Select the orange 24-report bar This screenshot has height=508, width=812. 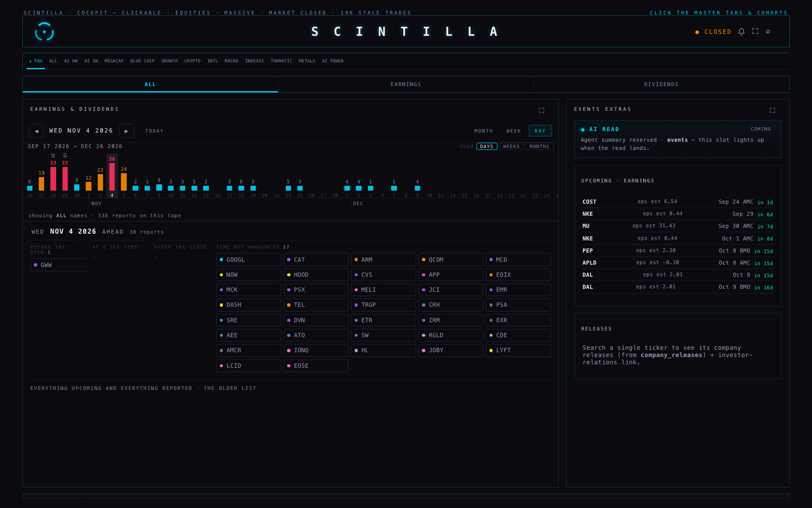coord(124,182)
